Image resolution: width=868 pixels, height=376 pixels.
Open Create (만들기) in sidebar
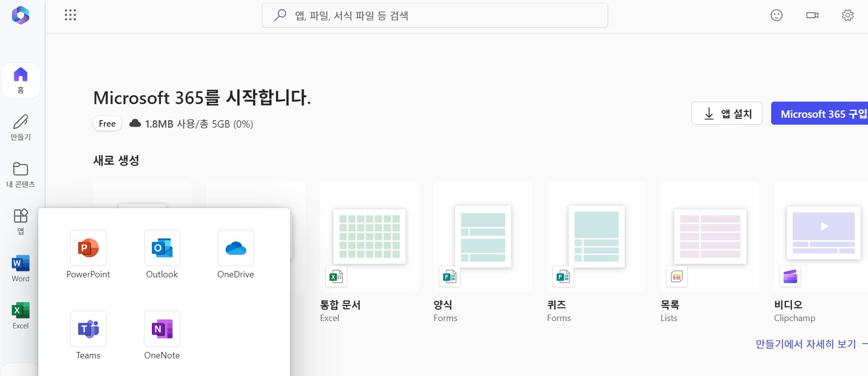click(x=21, y=128)
